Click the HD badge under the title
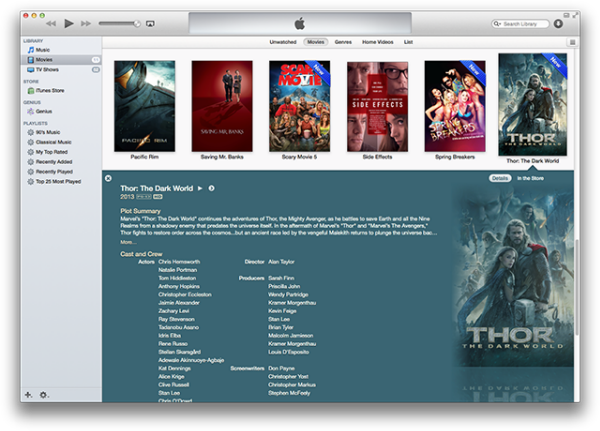Screen dimensions: 600x431 click(x=158, y=197)
